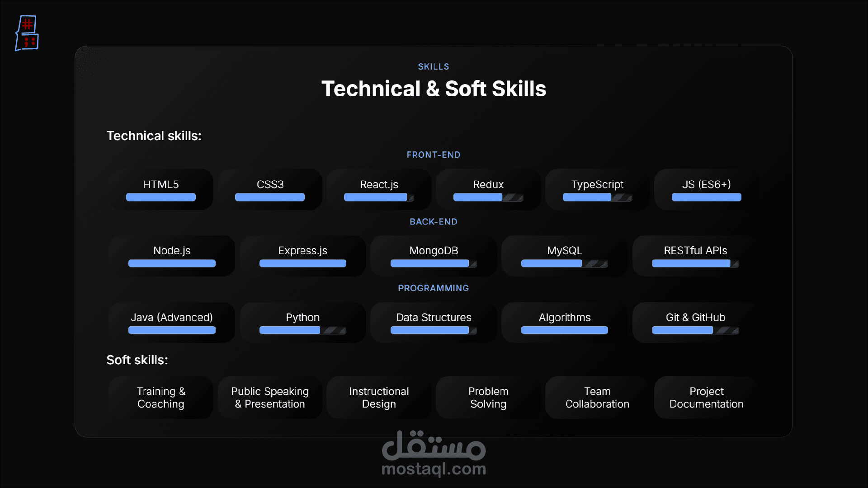
Task: Select the Node.js skill label
Action: click(x=172, y=250)
